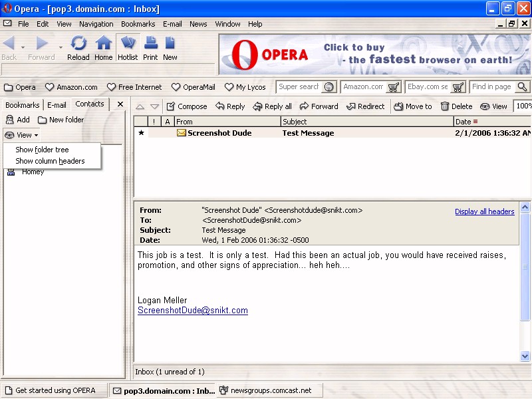This screenshot has width=532, height=399.
Task: Sort messages by the From column
Action: coord(227,122)
